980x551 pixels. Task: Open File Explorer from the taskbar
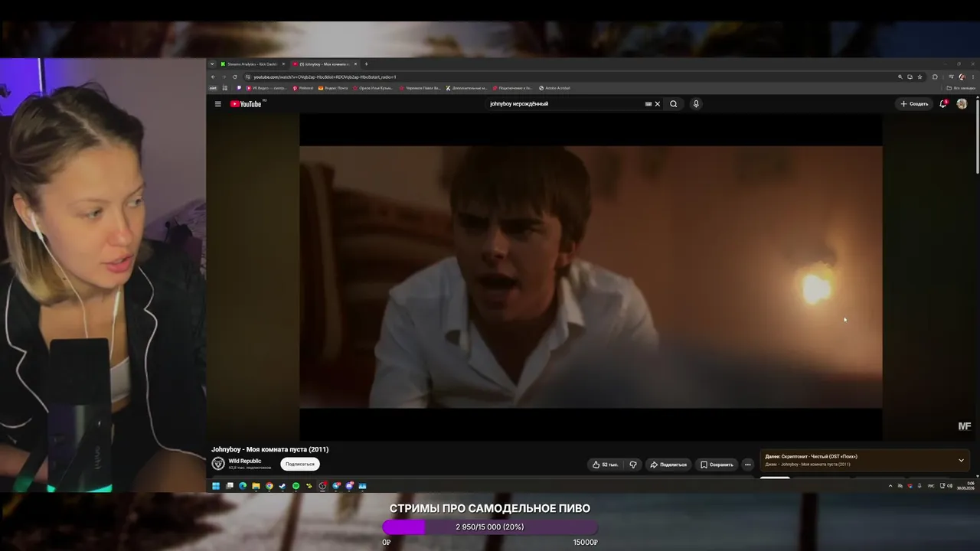pyautogui.click(x=256, y=486)
